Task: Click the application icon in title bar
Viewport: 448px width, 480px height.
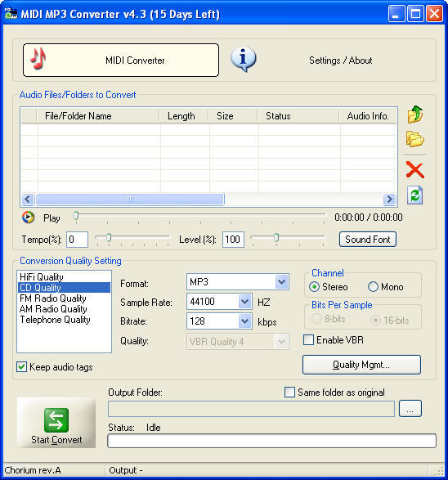Action: pos(11,14)
